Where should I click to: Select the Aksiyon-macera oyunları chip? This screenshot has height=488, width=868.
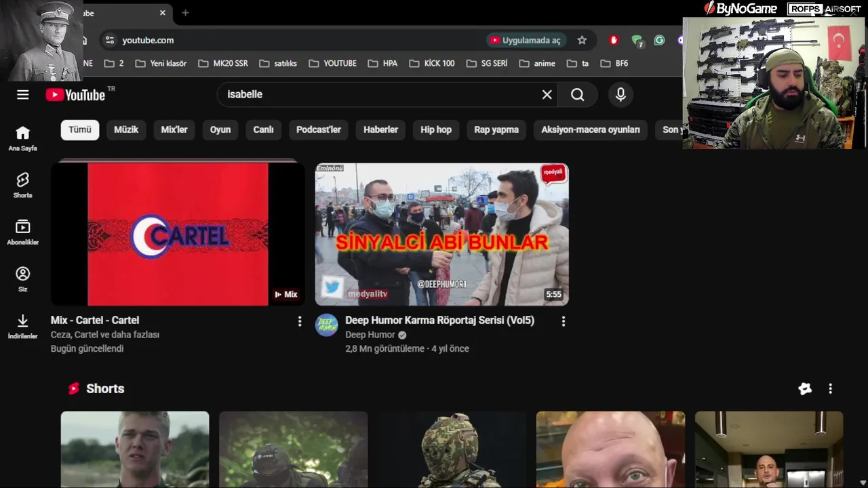point(591,129)
